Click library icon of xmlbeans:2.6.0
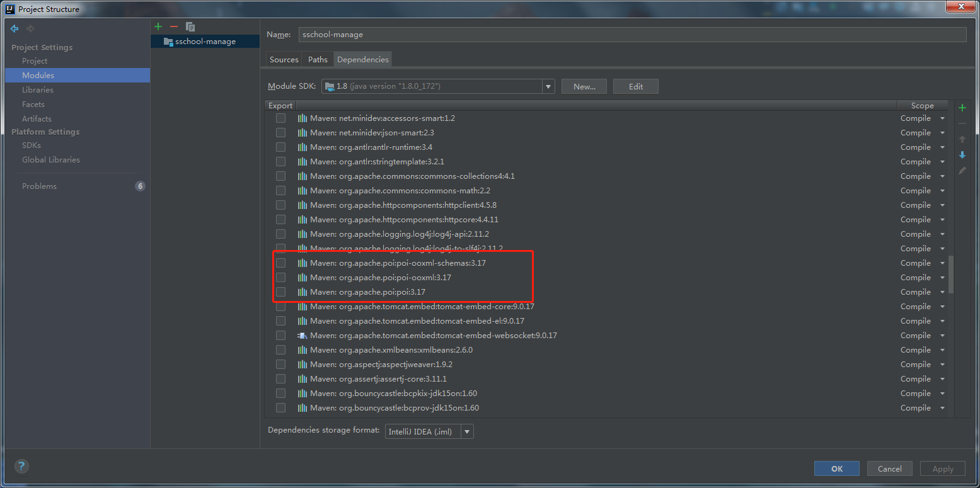 [303, 350]
